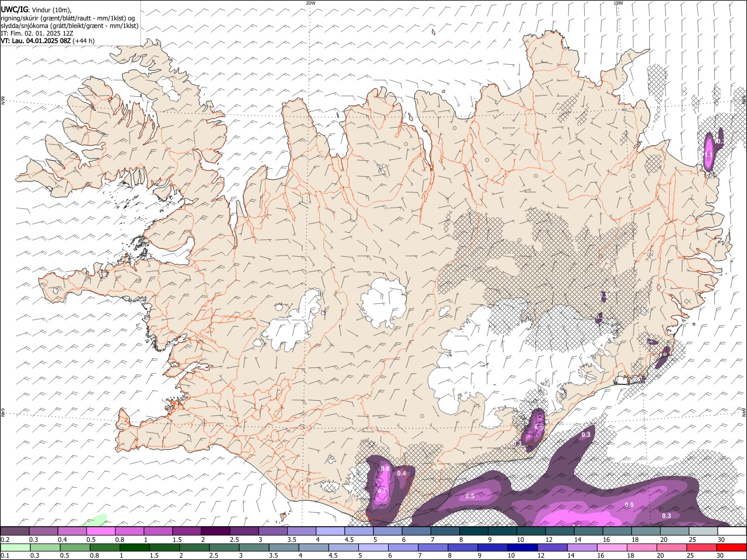Screen dimensions: 747x560
Task: Click the title text 'UWC/IG: Vindur (10m)'
Action: coord(36,9)
